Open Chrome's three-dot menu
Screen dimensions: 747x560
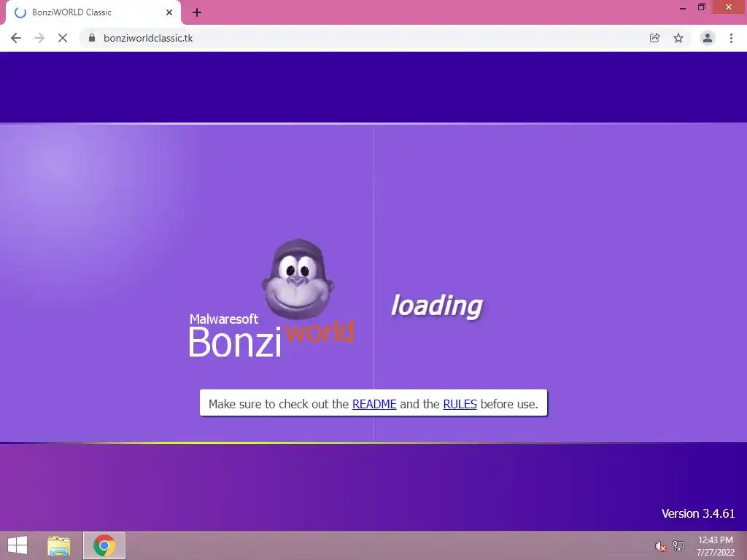click(x=731, y=38)
